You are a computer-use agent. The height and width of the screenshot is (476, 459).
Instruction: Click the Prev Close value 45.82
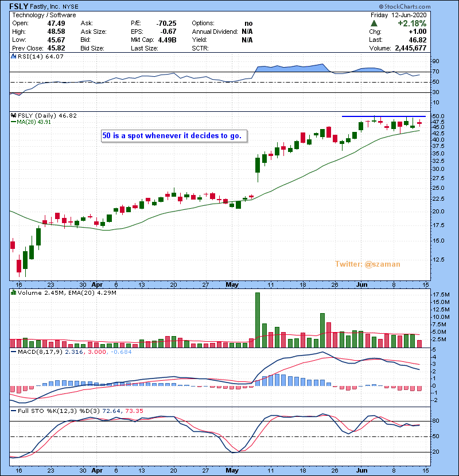(x=56, y=48)
